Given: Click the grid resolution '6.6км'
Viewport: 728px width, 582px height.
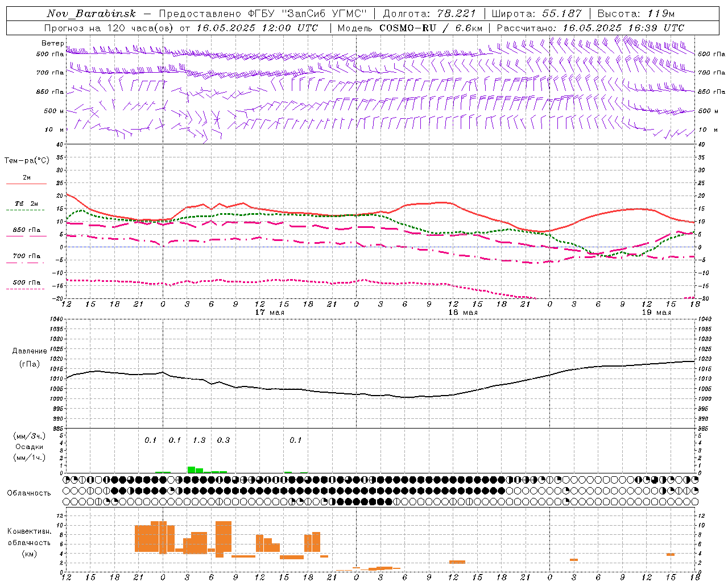Looking at the screenshot, I should [469, 28].
